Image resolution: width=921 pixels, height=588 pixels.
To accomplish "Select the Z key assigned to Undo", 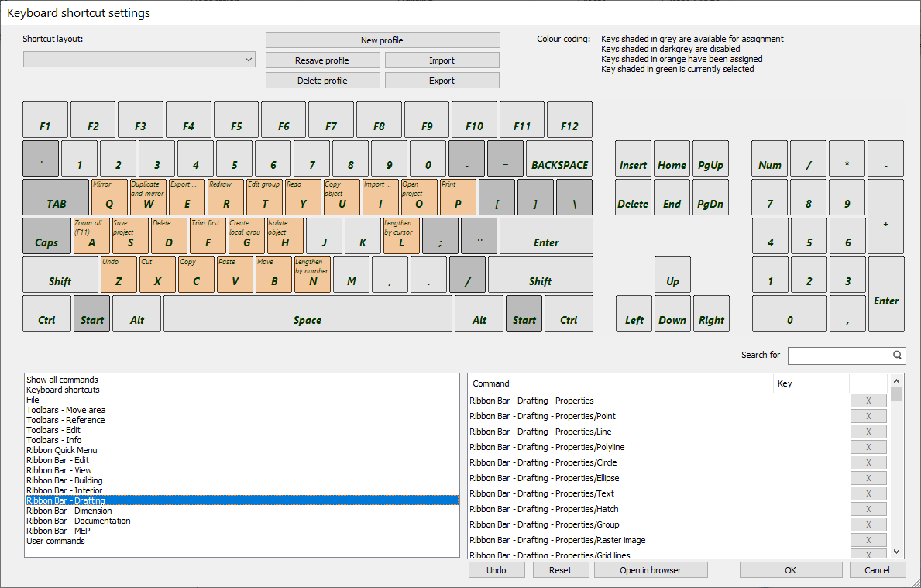I will [119, 274].
